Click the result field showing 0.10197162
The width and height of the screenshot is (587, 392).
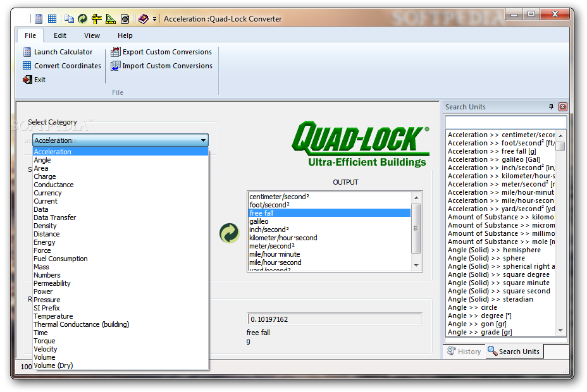point(335,319)
